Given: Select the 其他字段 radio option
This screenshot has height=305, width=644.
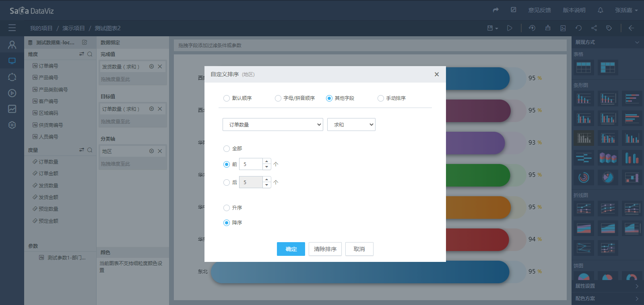Looking at the screenshot, I should point(329,98).
